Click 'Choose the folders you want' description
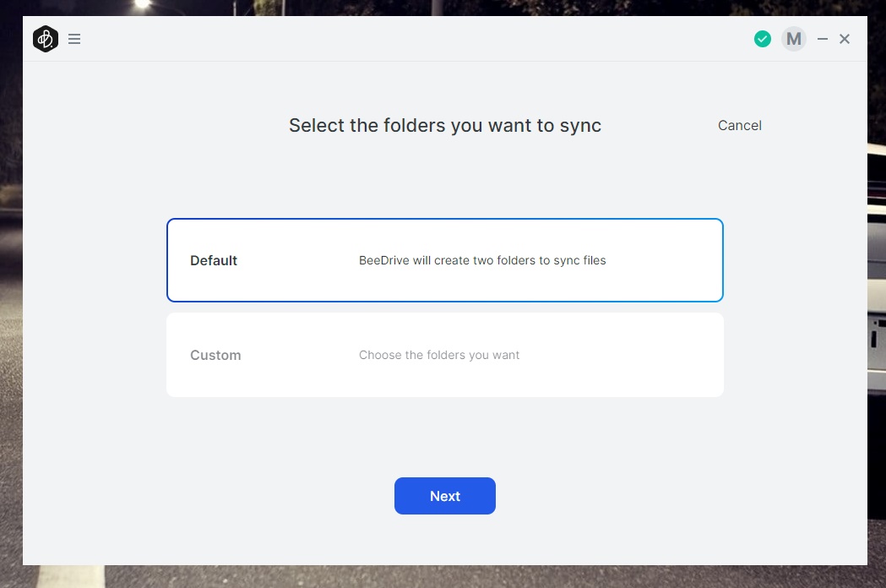886x588 pixels. point(439,355)
